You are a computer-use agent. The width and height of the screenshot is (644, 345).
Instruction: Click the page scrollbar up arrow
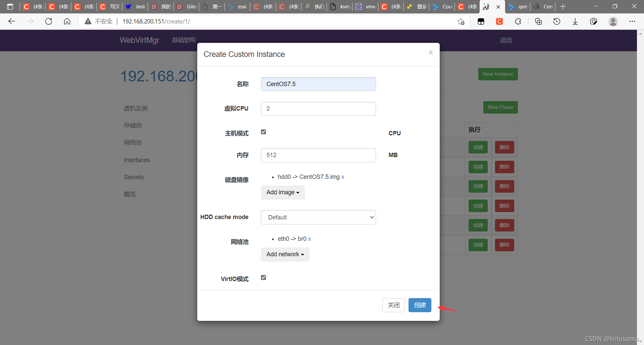pos(640,33)
